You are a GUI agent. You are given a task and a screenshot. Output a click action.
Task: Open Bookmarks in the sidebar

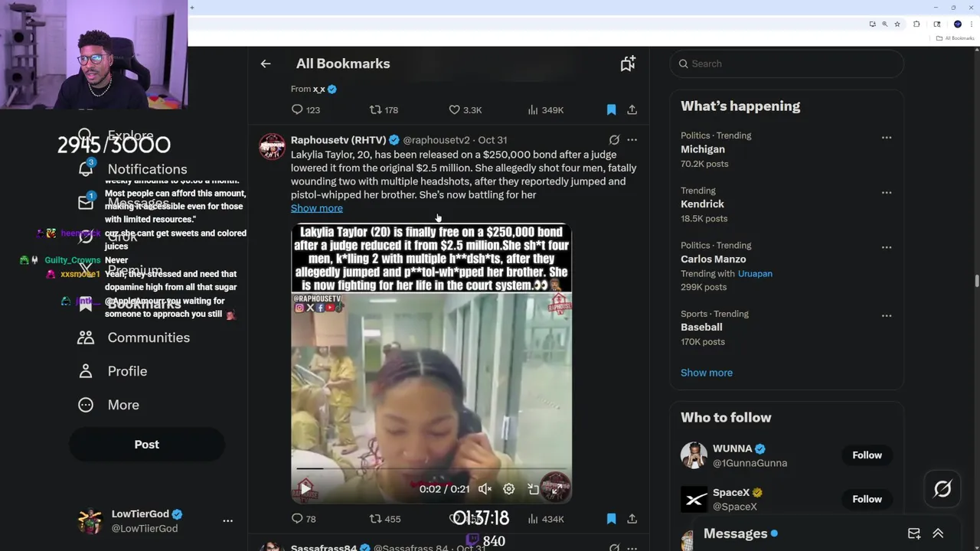tap(129, 304)
